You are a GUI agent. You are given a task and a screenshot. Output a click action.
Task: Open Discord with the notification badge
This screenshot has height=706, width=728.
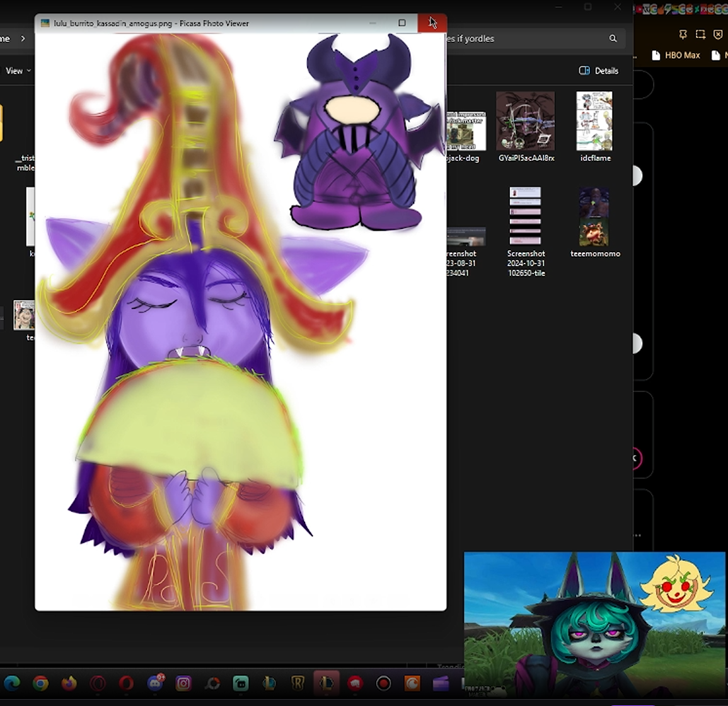pos(155,683)
